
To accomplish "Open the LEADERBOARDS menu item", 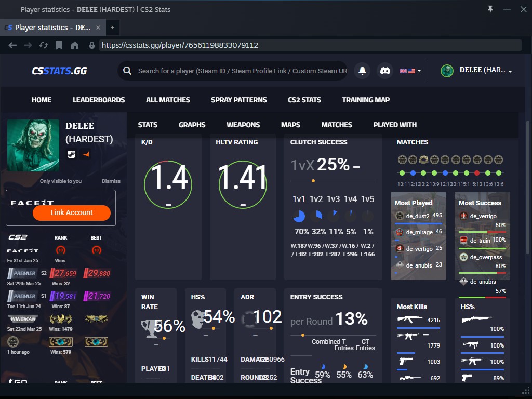I will 99,100.
